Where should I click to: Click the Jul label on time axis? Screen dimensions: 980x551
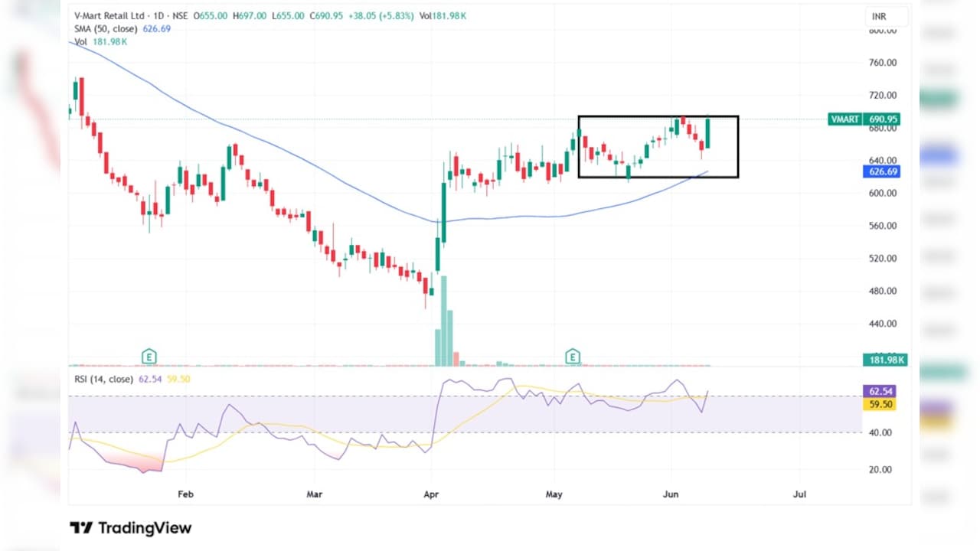pos(800,494)
